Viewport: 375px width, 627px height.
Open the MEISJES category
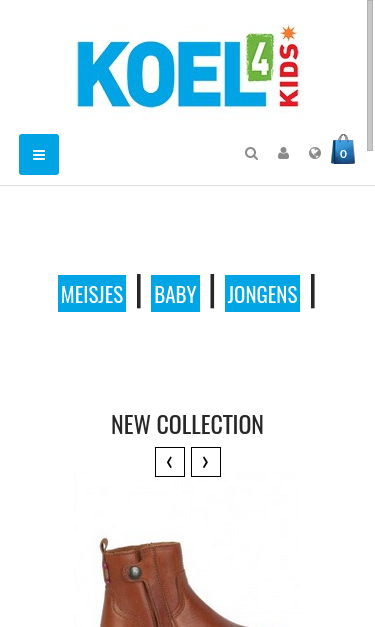pos(92,294)
